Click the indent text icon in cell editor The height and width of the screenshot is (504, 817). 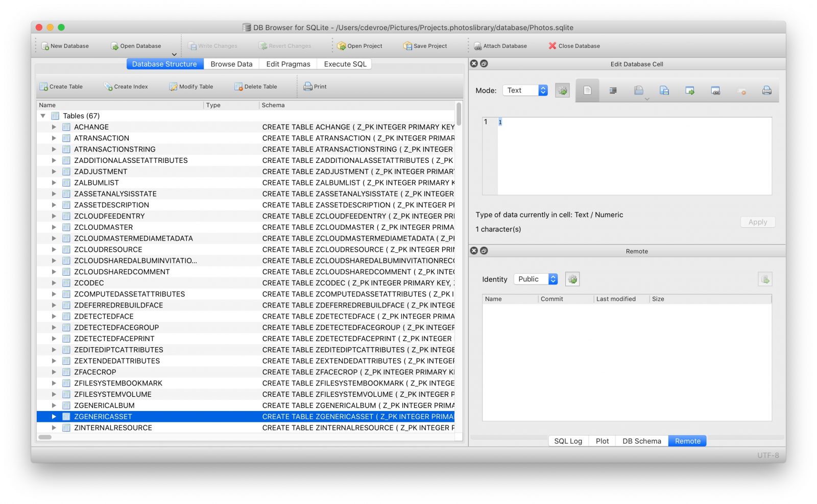click(x=613, y=90)
